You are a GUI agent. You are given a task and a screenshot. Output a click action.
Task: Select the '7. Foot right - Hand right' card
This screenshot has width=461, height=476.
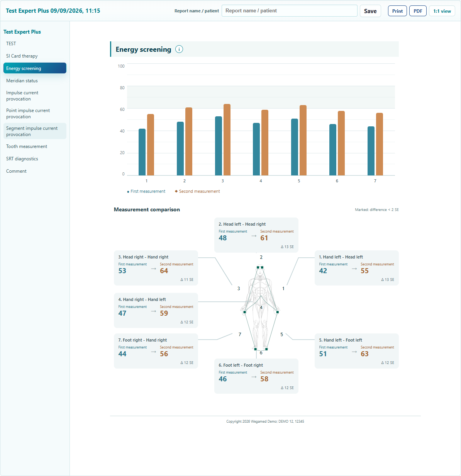tap(156, 351)
